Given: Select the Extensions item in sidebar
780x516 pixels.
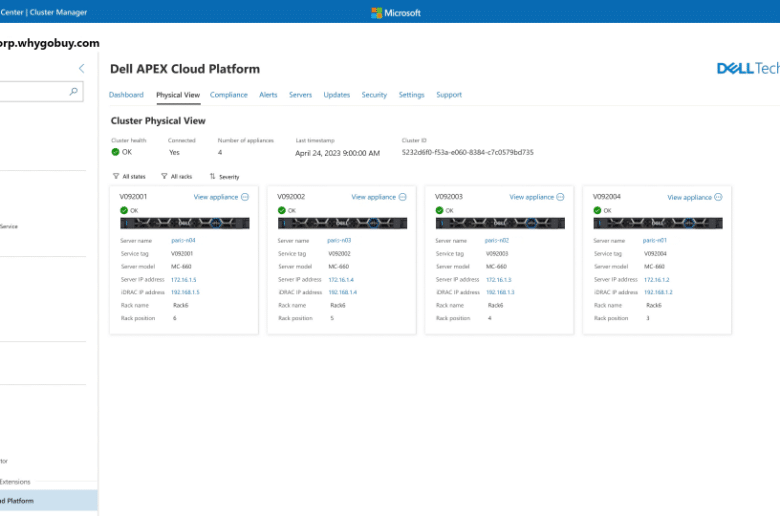Looking at the screenshot, I should (15, 482).
